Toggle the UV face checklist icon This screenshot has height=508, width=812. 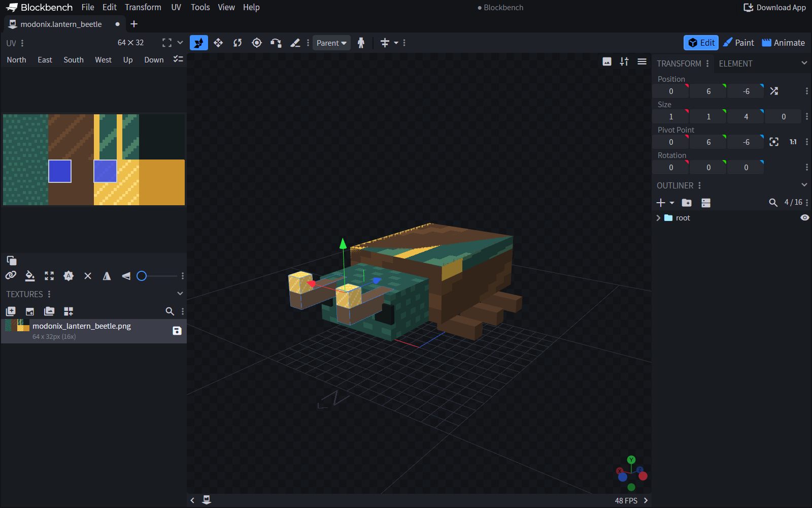point(178,59)
